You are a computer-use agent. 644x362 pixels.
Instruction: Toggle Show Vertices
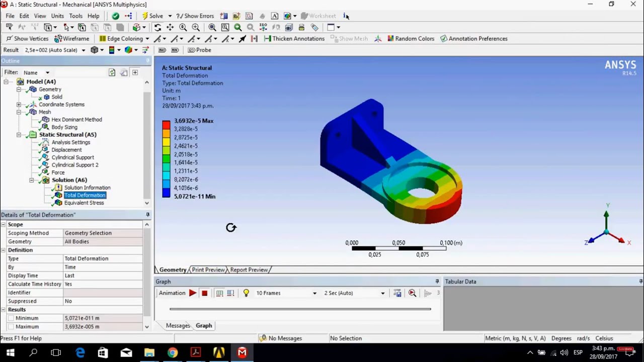coord(27,39)
